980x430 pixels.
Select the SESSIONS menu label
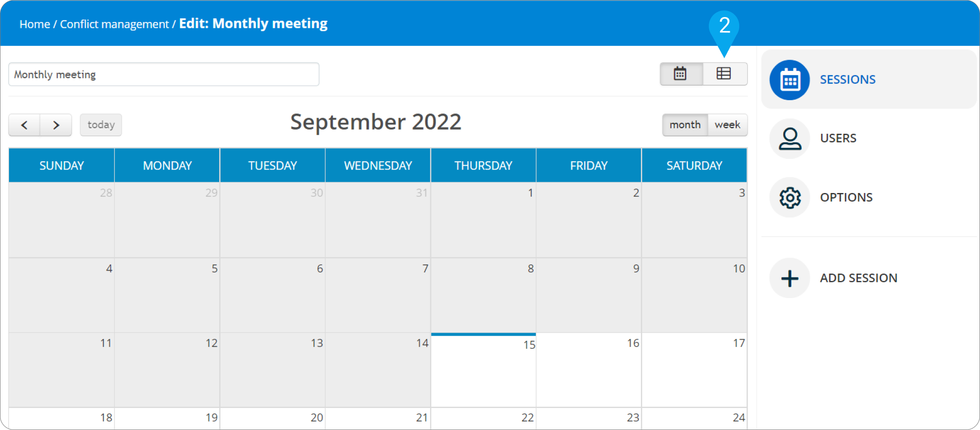pyautogui.click(x=848, y=80)
